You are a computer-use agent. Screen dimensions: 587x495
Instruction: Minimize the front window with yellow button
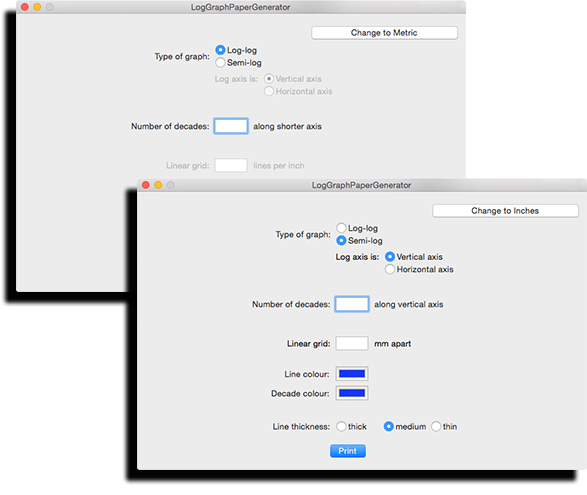click(x=158, y=185)
